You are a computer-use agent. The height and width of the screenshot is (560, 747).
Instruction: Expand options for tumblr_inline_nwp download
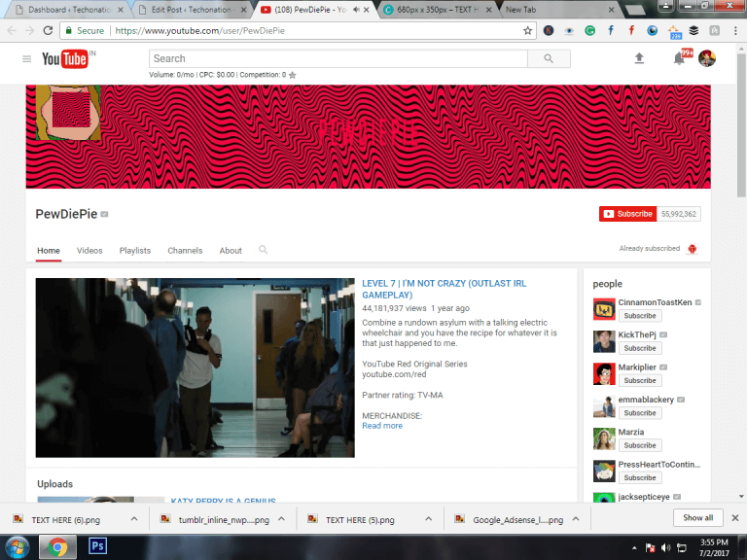[281, 519]
